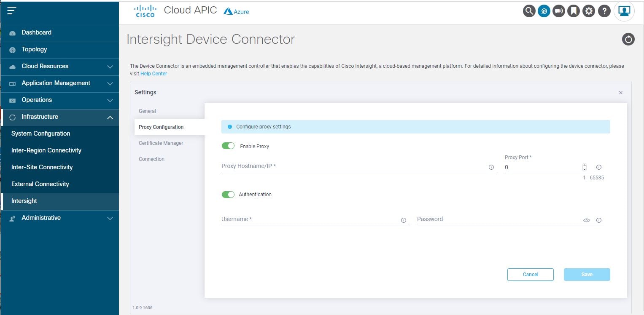Image resolution: width=644 pixels, height=315 pixels.
Task: Go to Topology in the sidebar
Action: click(x=59, y=50)
